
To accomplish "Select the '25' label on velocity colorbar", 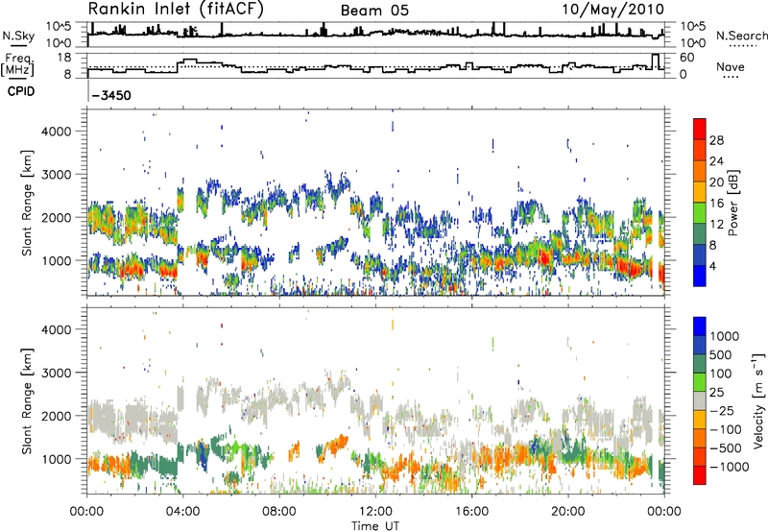I will tap(716, 393).
